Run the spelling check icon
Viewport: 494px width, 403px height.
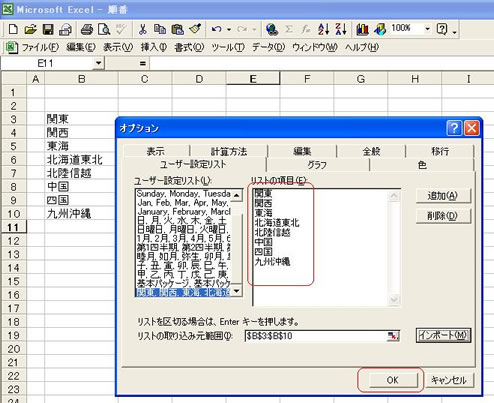tap(121, 29)
